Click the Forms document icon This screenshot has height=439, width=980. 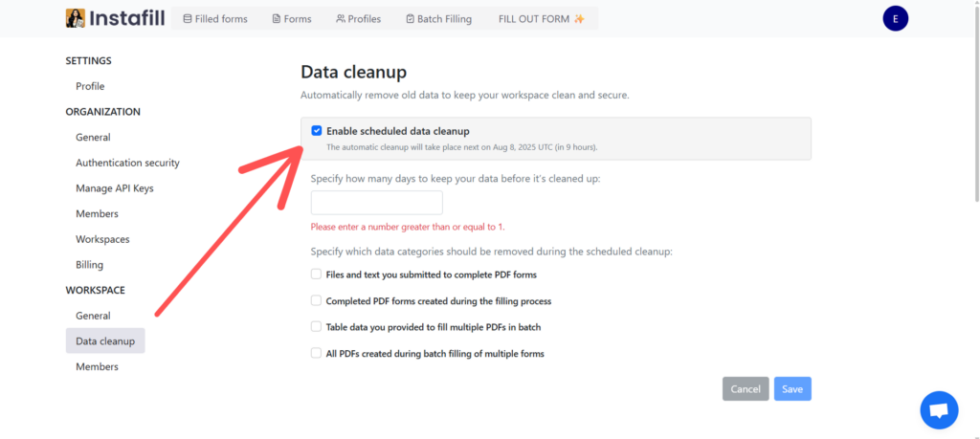[277, 19]
